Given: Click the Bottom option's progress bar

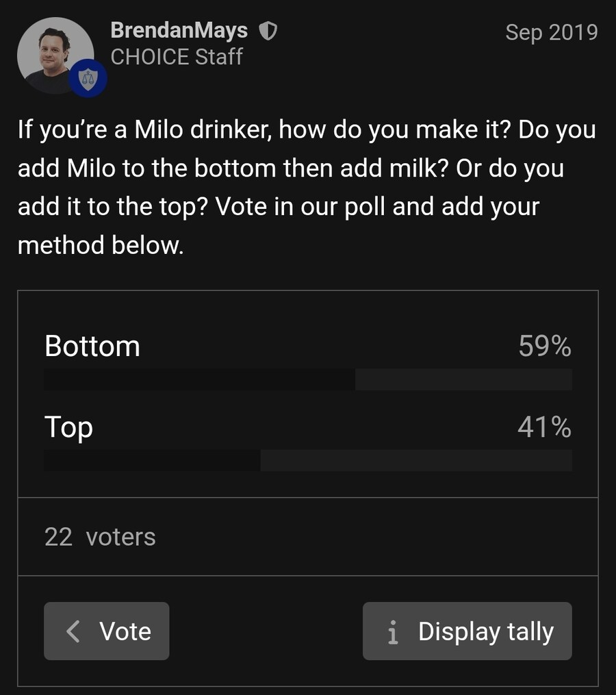Looking at the screenshot, I should [x=308, y=379].
